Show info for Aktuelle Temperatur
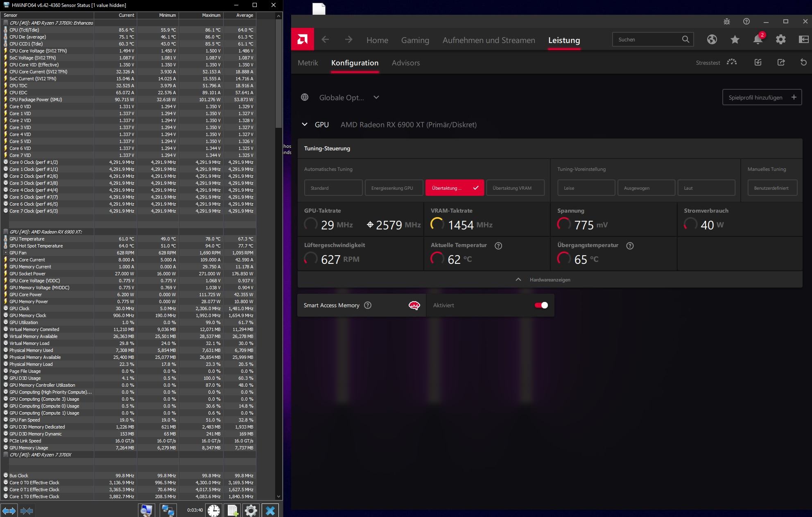 pos(498,246)
